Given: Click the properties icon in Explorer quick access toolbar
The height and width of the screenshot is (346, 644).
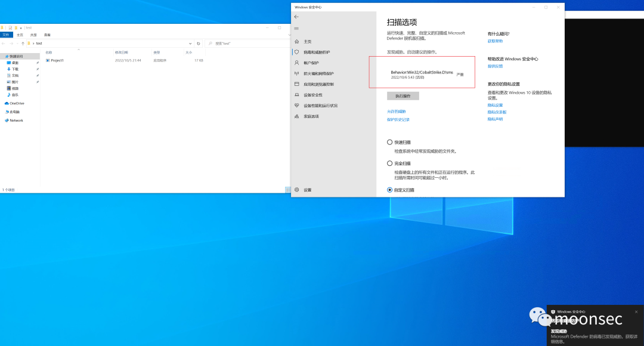Looking at the screenshot, I should tap(10, 28).
